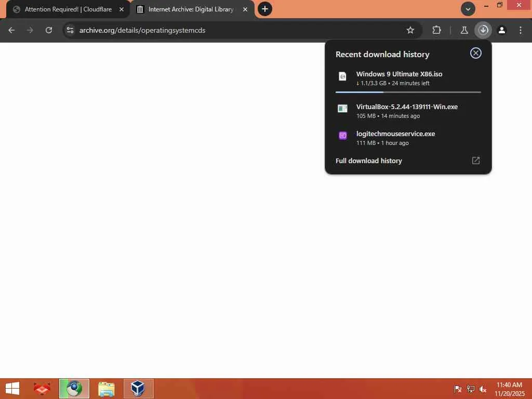Click the network status tray icon
This screenshot has height=399, width=532.
[470, 389]
